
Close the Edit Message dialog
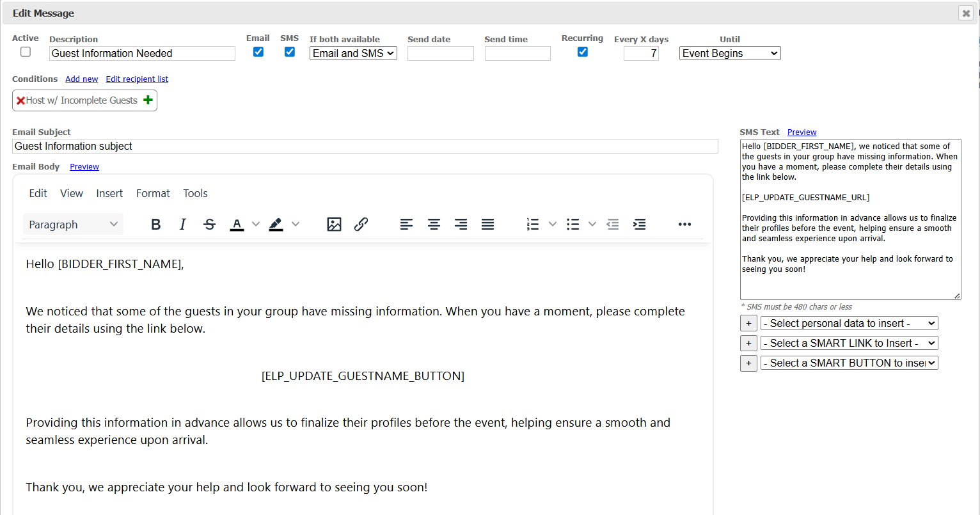966,13
